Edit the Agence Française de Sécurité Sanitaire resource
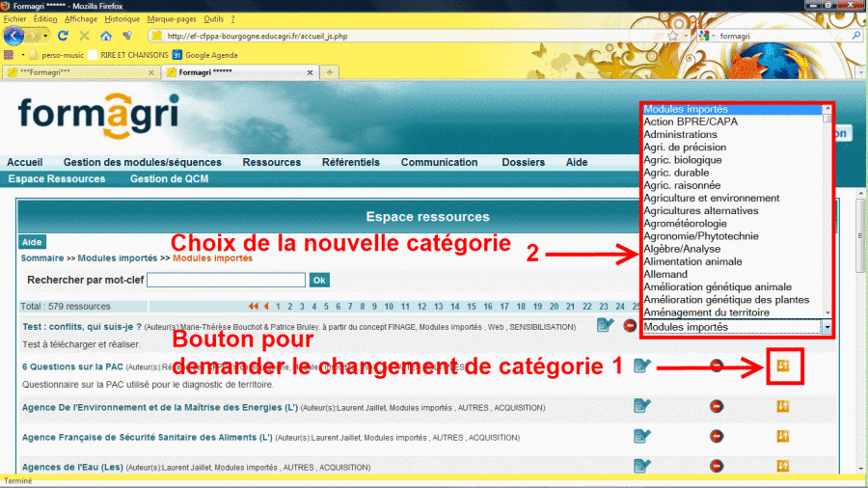Screen dimensions: 868x488 coord(641,436)
